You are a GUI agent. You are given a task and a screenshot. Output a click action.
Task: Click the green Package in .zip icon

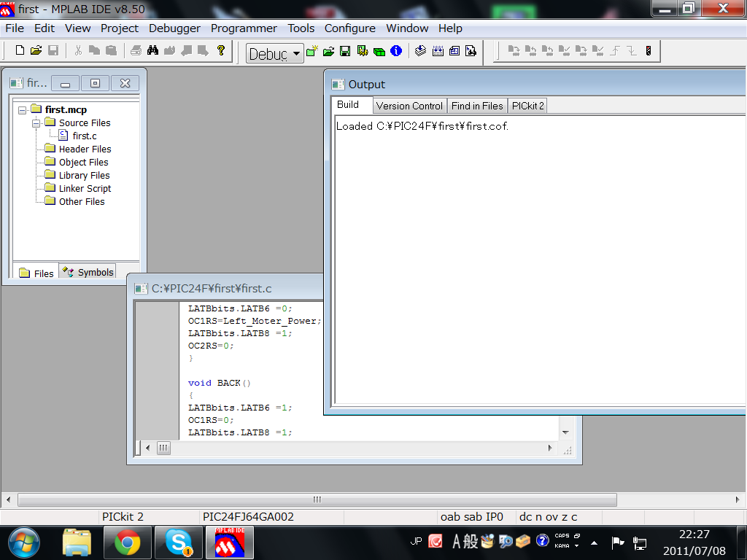coord(379,52)
